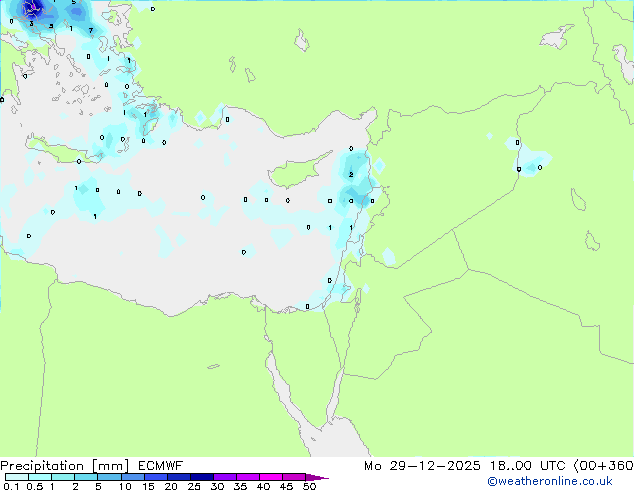Screen dimensions: 634x490
Task: Pick the 40–45 mm bright magenta swatch
Action: coord(271,477)
